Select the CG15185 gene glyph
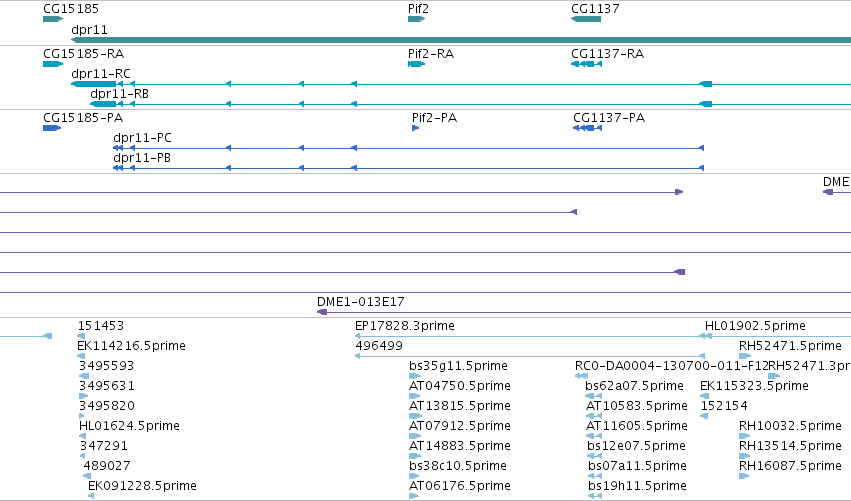The image size is (851, 501). 53,19
